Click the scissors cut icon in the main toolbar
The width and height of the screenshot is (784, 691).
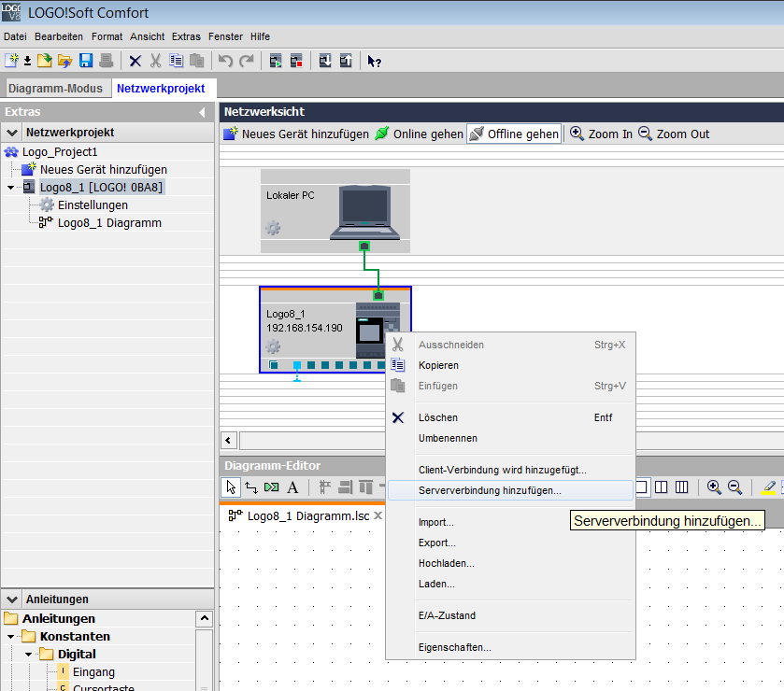(155, 61)
